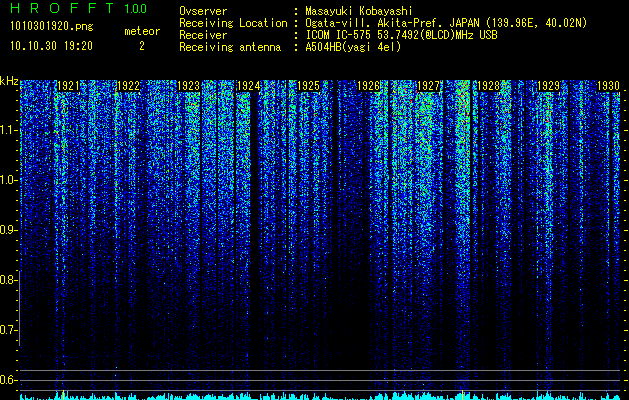Viewport: 629px width, 400px height.
Task: Click the 1930 time marker
Action: [609, 86]
